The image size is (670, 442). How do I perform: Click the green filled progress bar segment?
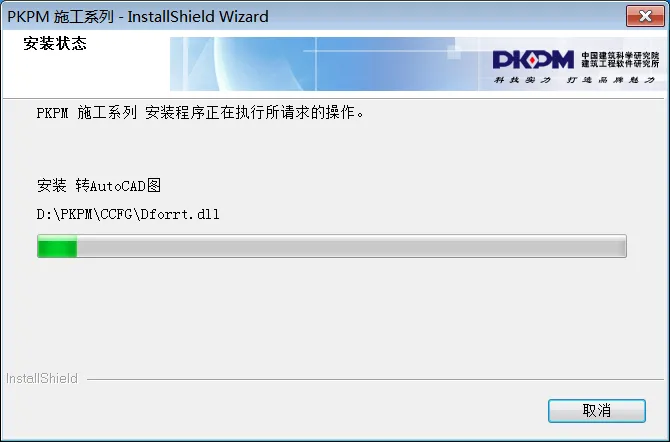pos(57,246)
